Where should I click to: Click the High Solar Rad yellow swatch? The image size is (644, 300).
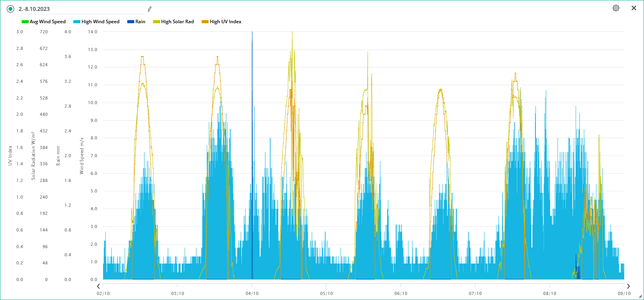156,22
